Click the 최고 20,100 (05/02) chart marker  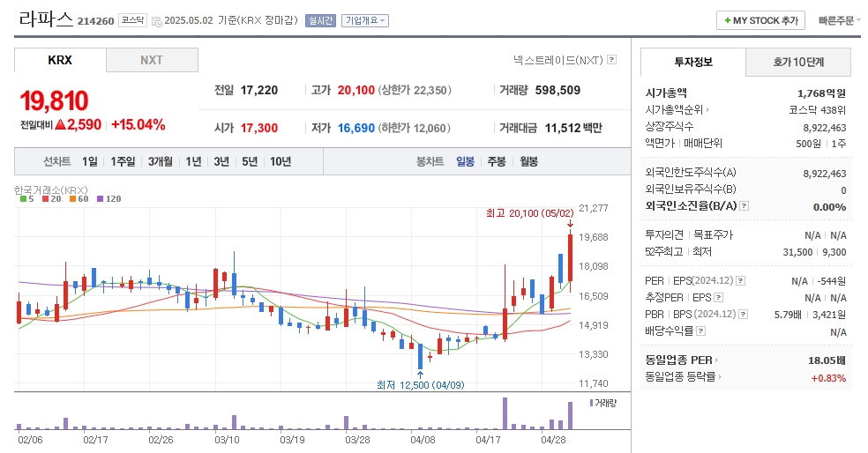pyautogui.click(x=530, y=213)
